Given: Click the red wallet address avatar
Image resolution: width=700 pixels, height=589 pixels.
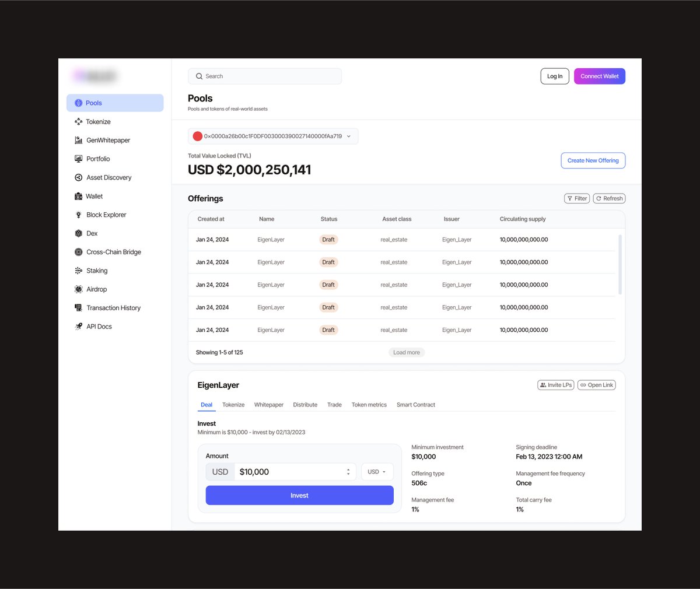Looking at the screenshot, I should 197,136.
